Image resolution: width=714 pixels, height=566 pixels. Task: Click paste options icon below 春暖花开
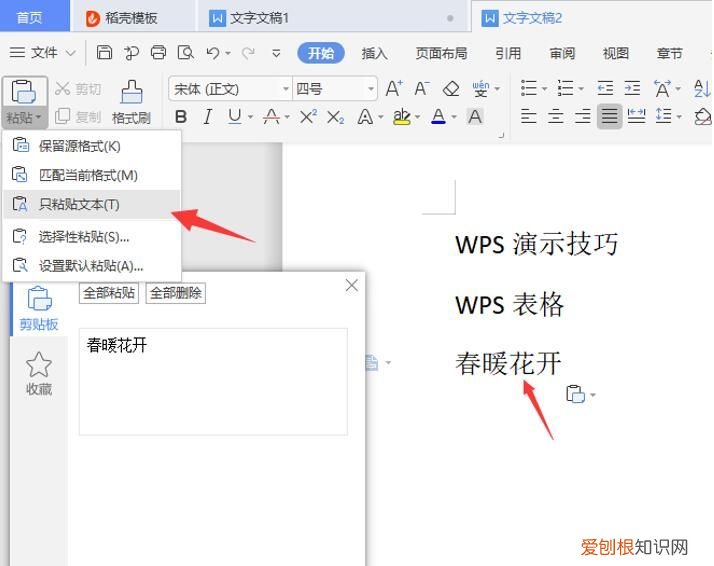point(576,394)
